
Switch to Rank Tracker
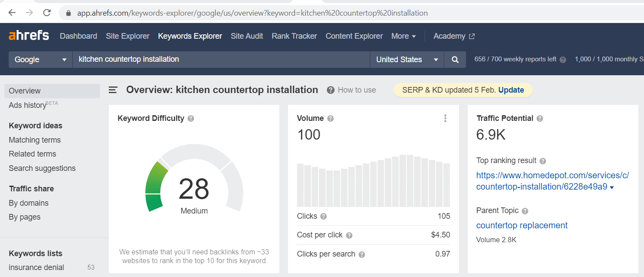point(294,36)
